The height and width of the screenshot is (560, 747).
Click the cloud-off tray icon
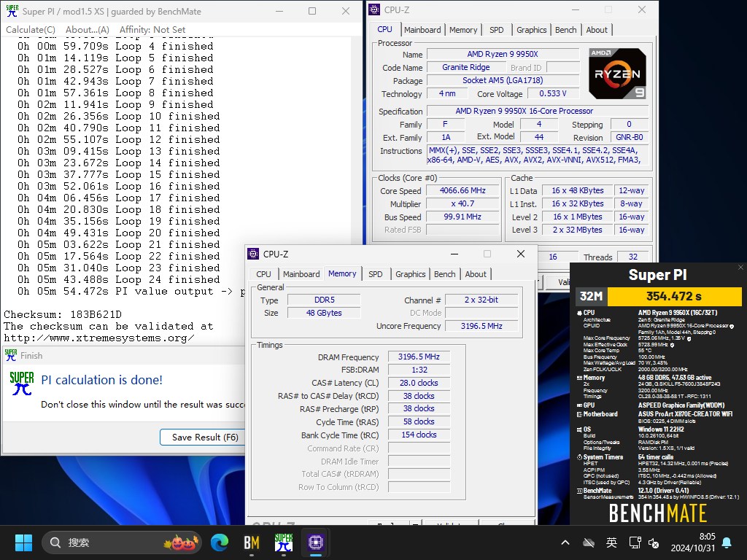pos(589,542)
